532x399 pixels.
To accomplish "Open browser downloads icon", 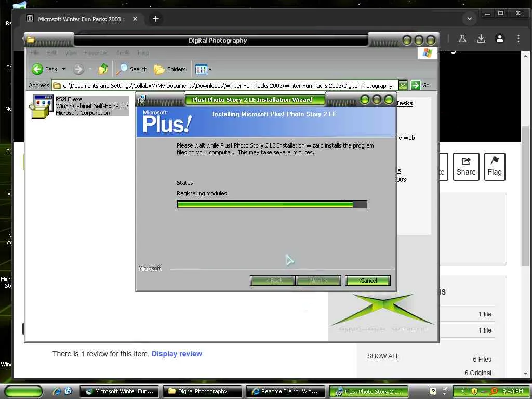I will pos(481,38).
